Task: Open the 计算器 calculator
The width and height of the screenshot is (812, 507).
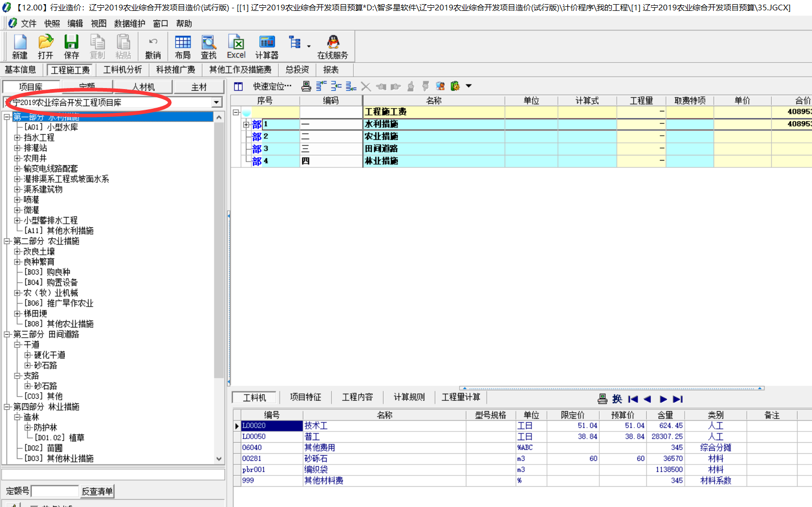Action: (267, 47)
